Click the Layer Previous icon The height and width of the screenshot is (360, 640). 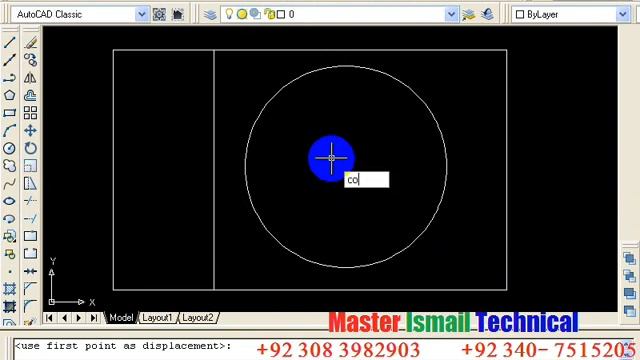coord(487,15)
